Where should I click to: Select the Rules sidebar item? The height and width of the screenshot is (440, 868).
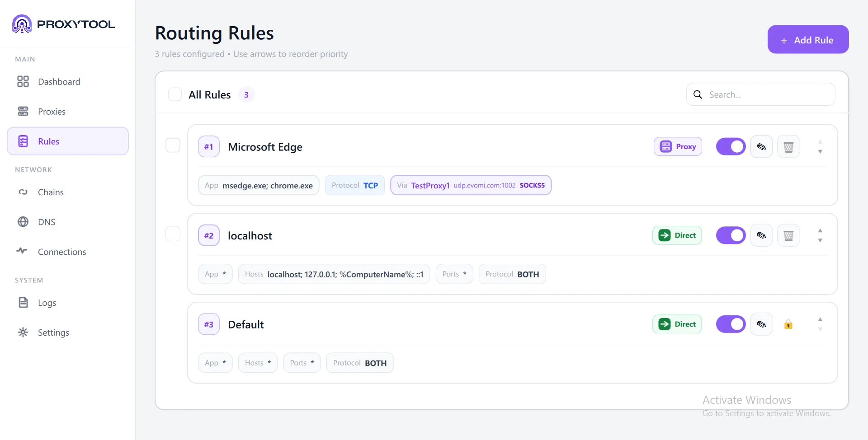tap(68, 141)
